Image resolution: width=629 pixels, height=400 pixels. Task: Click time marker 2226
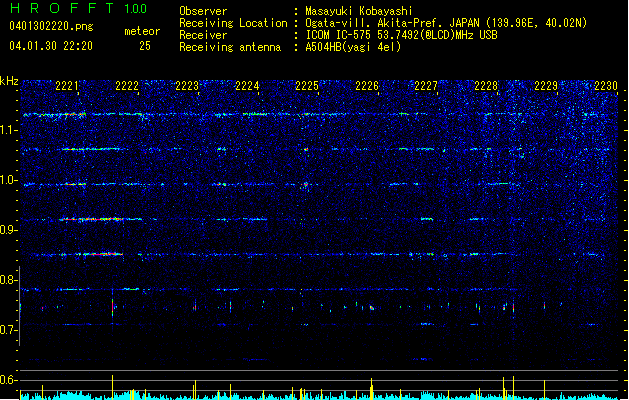pyautogui.click(x=367, y=85)
